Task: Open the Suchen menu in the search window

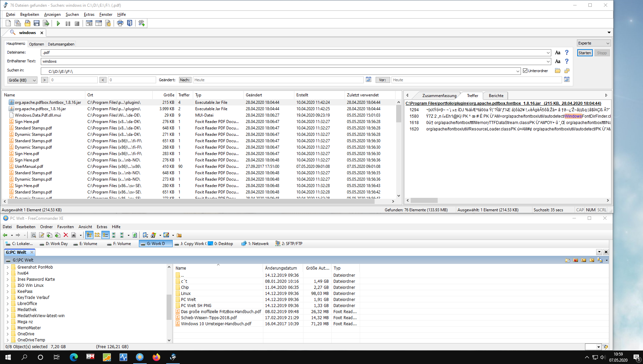Action: pyautogui.click(x=72, y=14)
